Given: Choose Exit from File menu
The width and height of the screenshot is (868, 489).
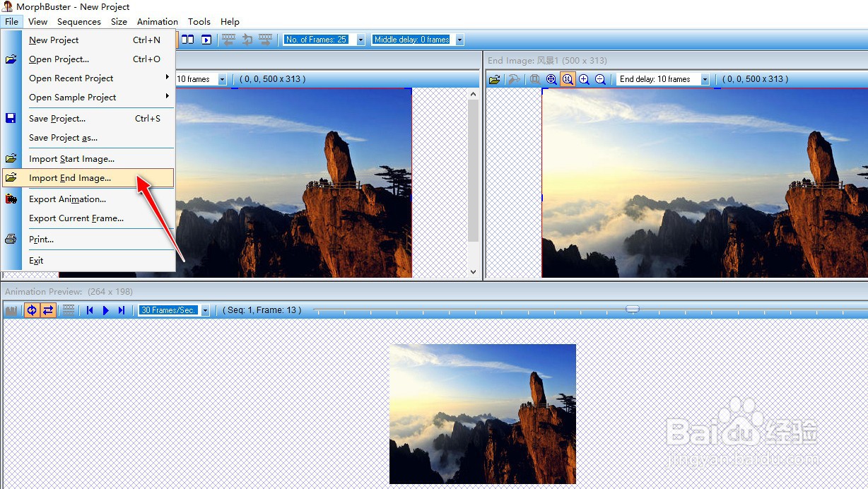Looking at the screenshot, I should point(88,260).
